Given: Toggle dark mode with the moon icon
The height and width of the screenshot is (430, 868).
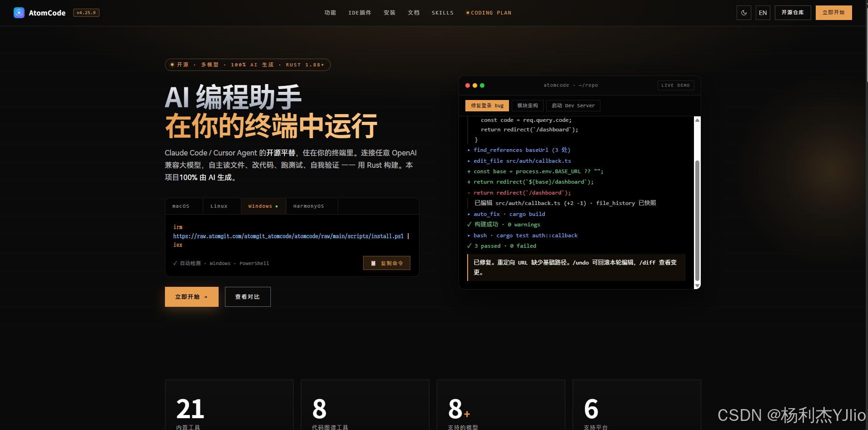Looking at the screenshot, I should [744, 13].
